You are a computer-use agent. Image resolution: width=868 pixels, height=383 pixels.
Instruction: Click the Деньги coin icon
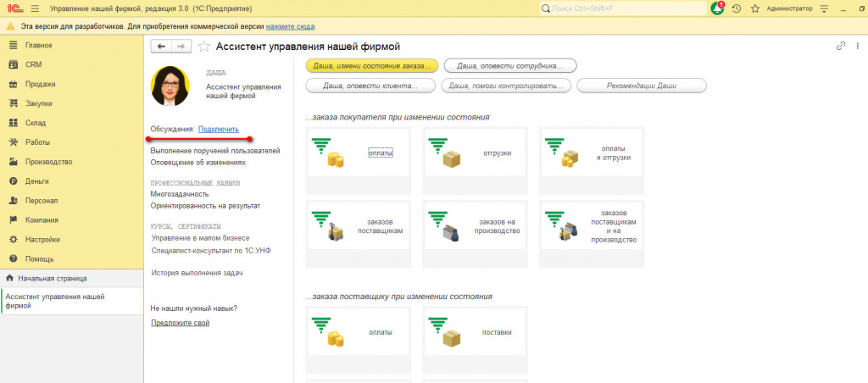tap(14, 181)
